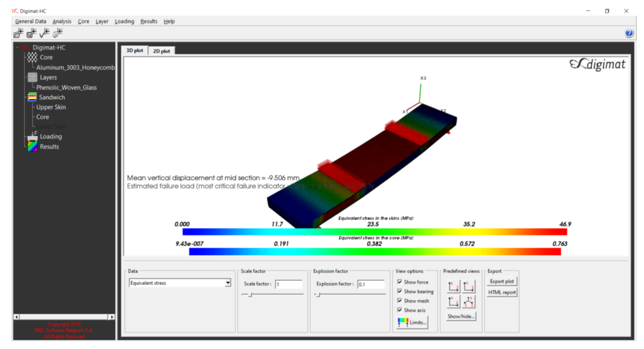Click the Explosion factor input field
Image resolution: width=644 pixels, height=349 pixels.
371,284
